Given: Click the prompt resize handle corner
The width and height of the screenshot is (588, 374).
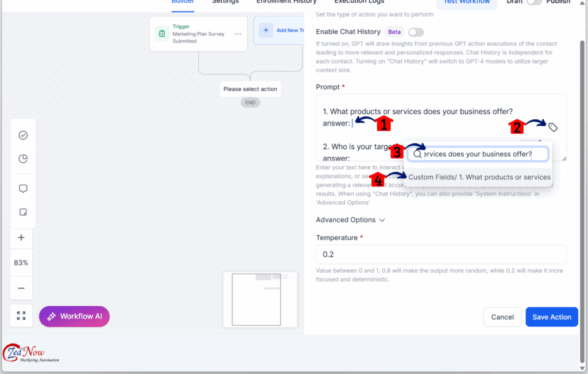Looking at the screenshot, I should (x=564, y=159).
